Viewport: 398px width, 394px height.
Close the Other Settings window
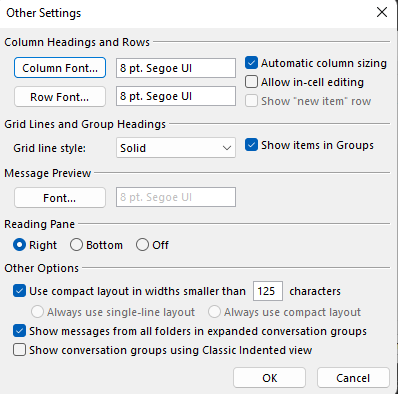(382, 13)
